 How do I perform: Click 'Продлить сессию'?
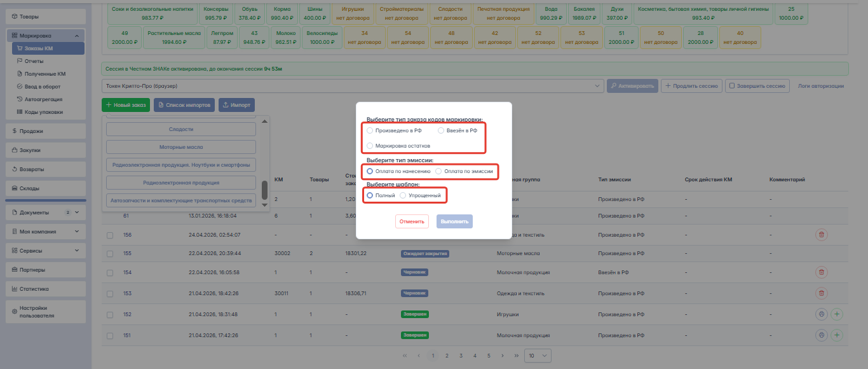691,86
